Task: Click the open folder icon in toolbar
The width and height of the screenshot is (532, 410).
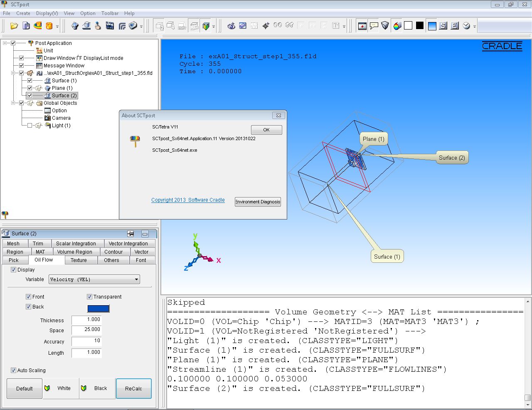Action: pyautogui.click(x=14, y=26)
